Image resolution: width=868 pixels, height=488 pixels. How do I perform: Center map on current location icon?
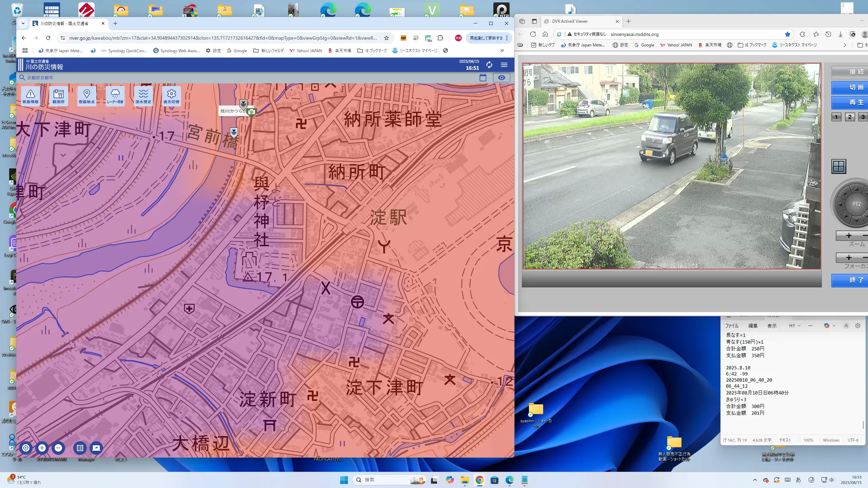(x=26, y=448)
